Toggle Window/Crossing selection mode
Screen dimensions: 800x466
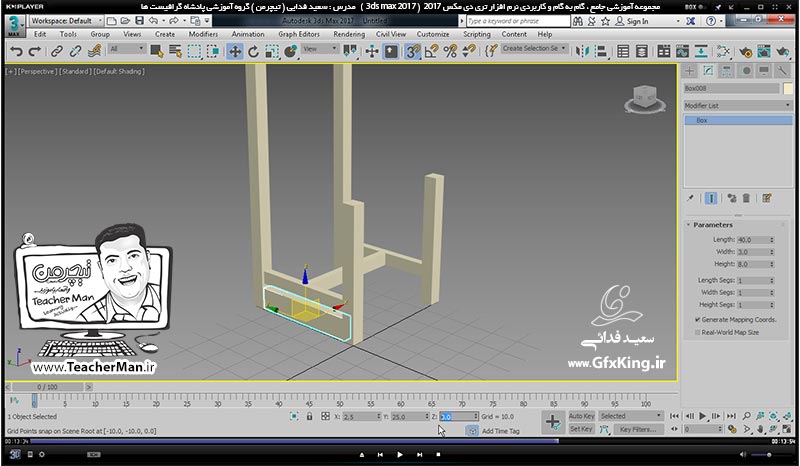click(x=213, y=51)
